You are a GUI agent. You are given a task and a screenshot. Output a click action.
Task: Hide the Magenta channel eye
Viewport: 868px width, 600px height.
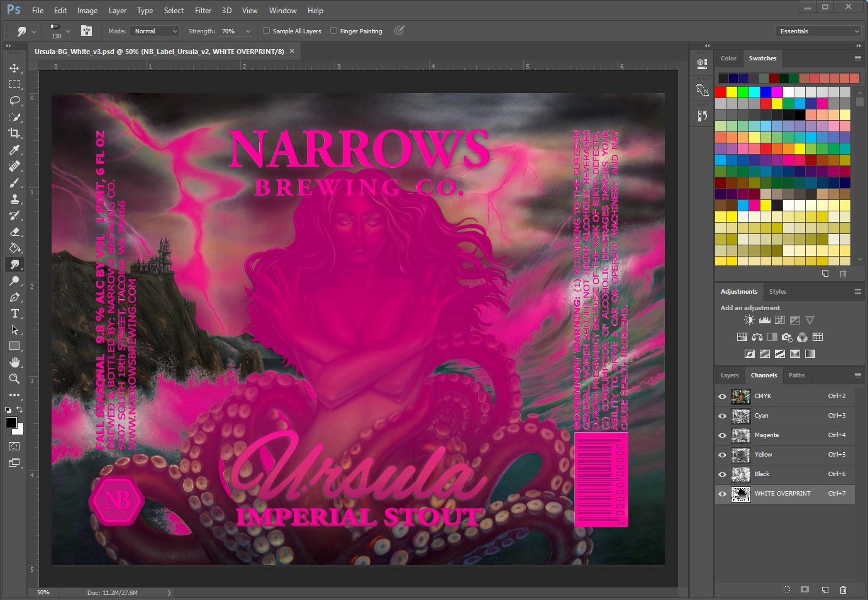pos(722,435)
